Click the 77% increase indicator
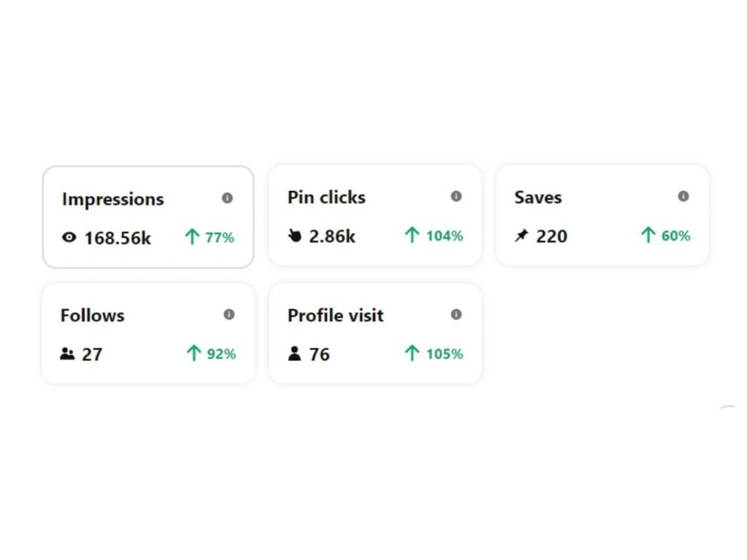This screenshot has width=747, height=560. (x=209, y=237)
